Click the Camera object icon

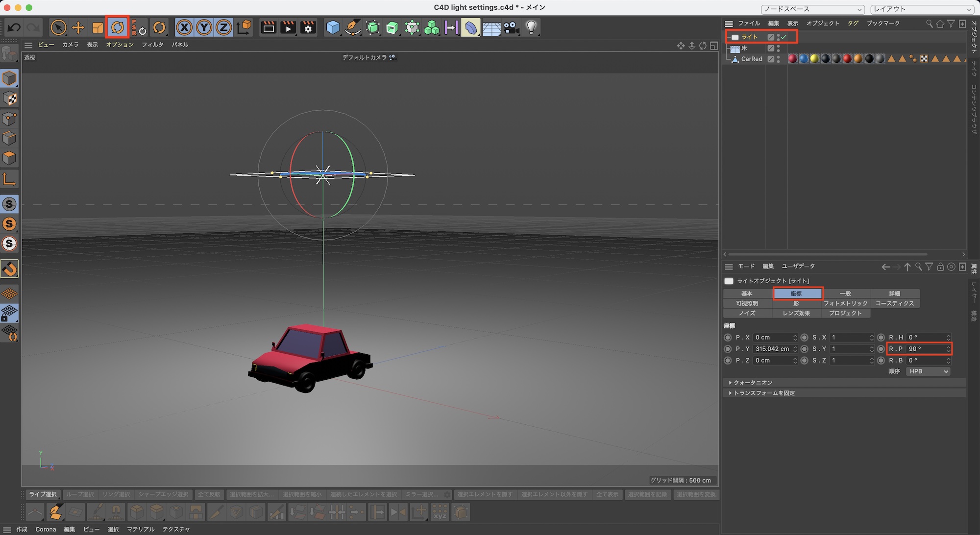[511, 27]
